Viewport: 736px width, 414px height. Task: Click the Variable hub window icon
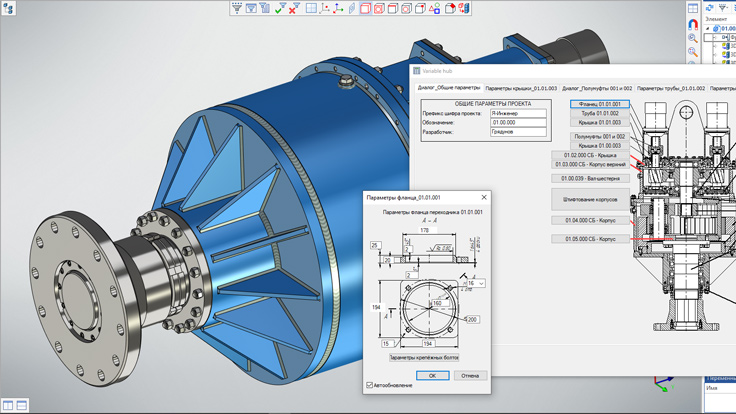coord(416,71)
